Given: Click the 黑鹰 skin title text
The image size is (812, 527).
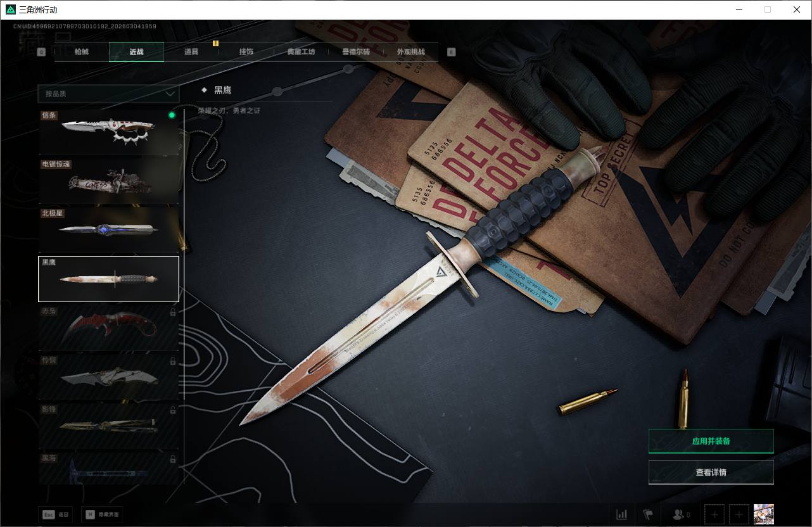Looking at the screenshot, I should pos(222,90).
